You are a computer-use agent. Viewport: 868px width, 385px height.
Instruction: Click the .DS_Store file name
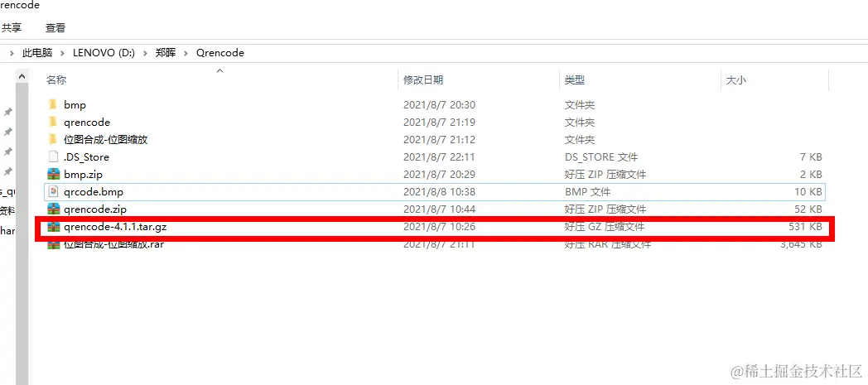tap(86, 157)
